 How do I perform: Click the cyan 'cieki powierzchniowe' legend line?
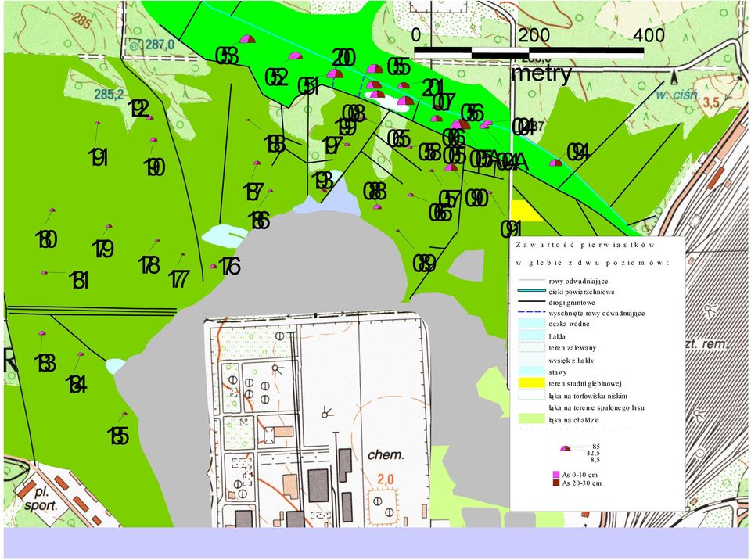tap(532, 291)
